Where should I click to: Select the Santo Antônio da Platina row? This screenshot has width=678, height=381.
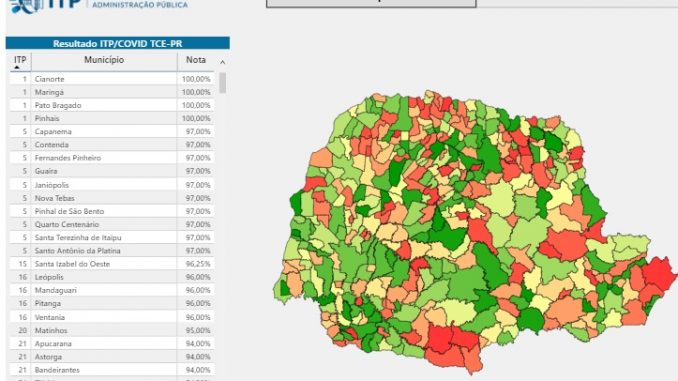pos(112,250)
